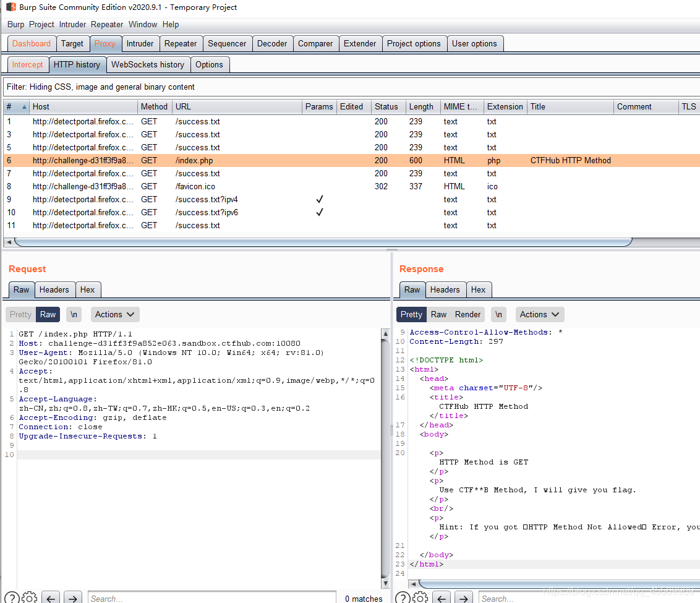Image resolution: width=700 pixels, height=603 pixels.
Task: Go to previous match in Response search
Action: [x=442, y=598]
